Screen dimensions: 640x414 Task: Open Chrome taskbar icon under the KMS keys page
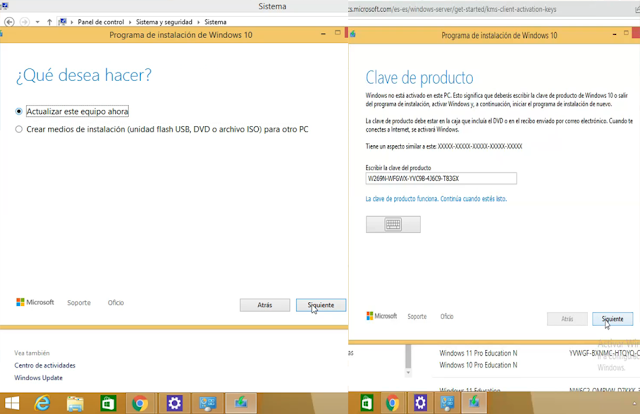pyautogui.click(x=393, y=403)
